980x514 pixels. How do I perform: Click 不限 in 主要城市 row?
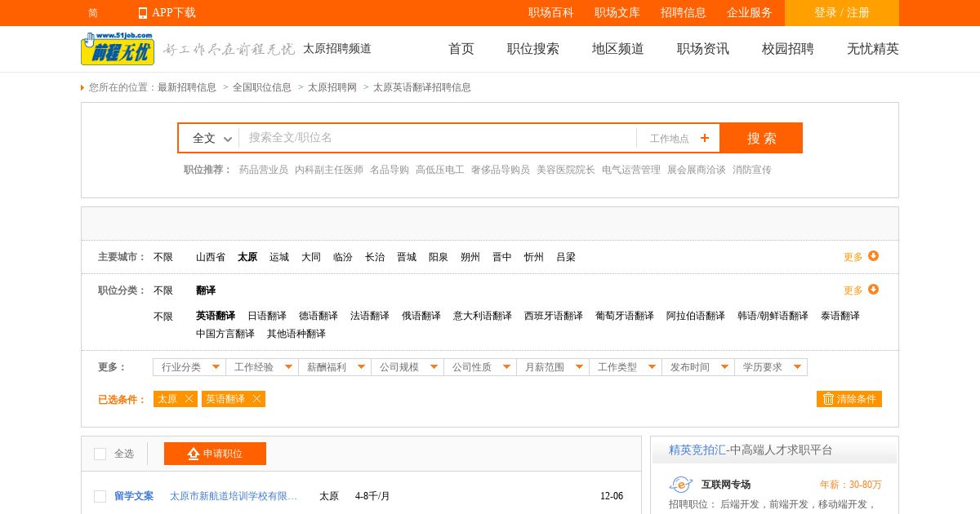[163, 257]
